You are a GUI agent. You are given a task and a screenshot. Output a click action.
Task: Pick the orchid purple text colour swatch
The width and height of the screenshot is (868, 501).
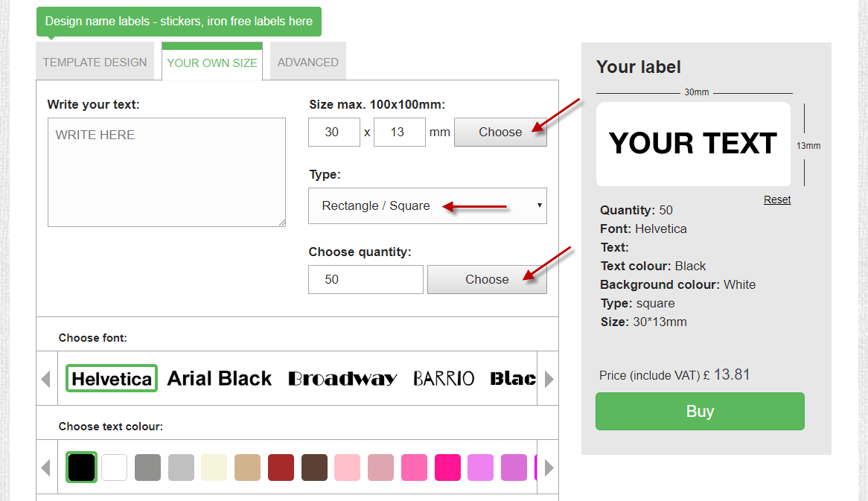click(x=514, y=468)
